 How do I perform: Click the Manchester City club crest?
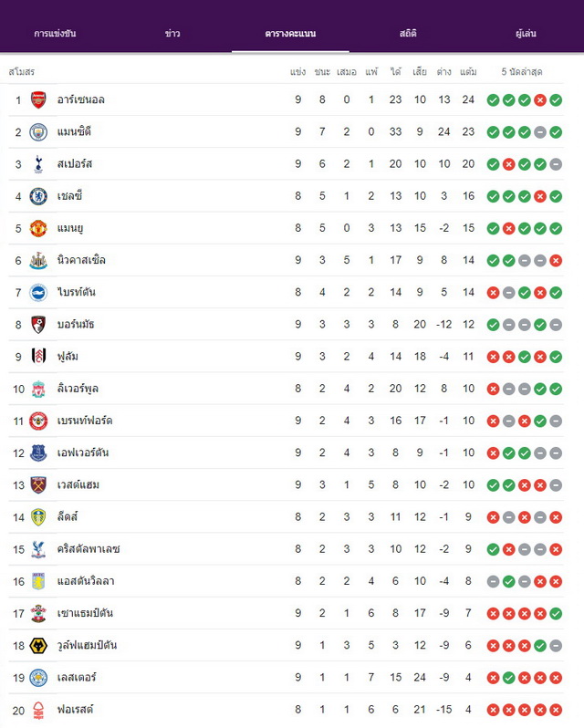coord(38,132)
